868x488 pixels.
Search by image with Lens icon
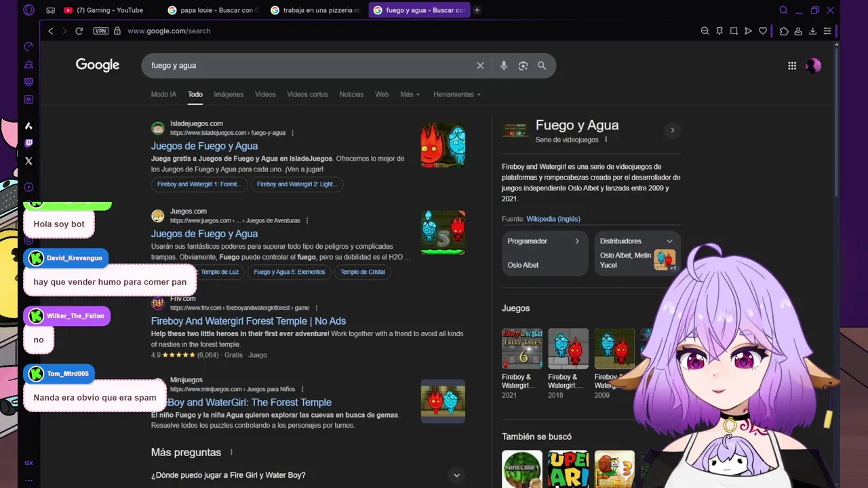click(x=523, y=66)
